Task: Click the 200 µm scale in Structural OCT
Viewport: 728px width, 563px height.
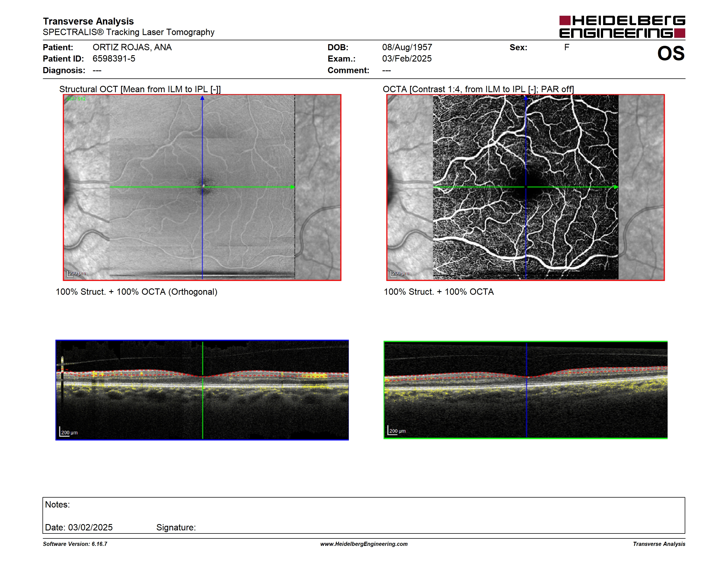Action: (76, 273)
